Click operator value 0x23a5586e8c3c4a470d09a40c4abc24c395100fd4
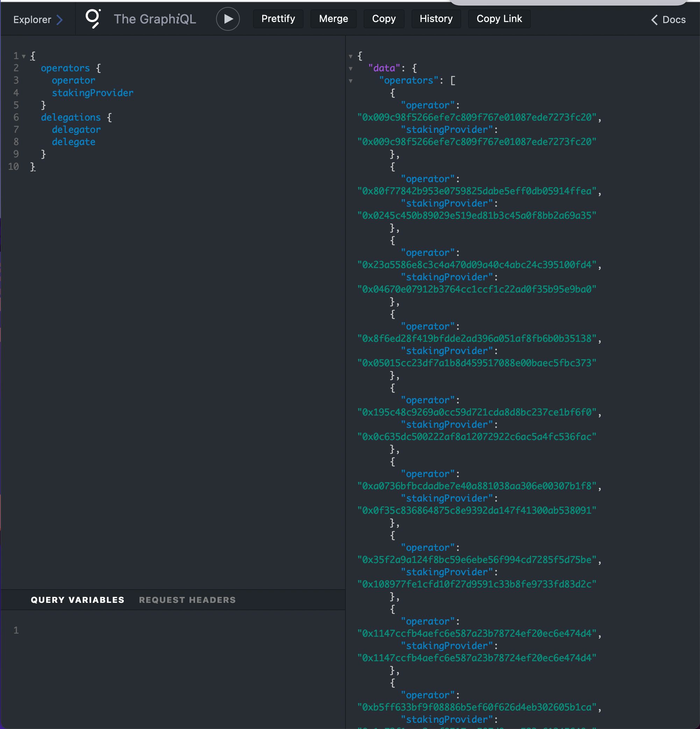The image size is (700, 729). click(477, 265)
